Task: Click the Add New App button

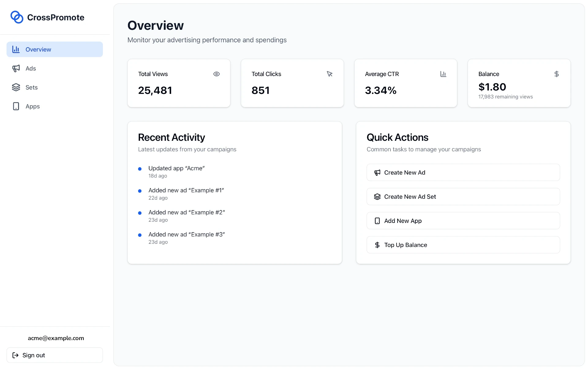Action: point(463,220)
